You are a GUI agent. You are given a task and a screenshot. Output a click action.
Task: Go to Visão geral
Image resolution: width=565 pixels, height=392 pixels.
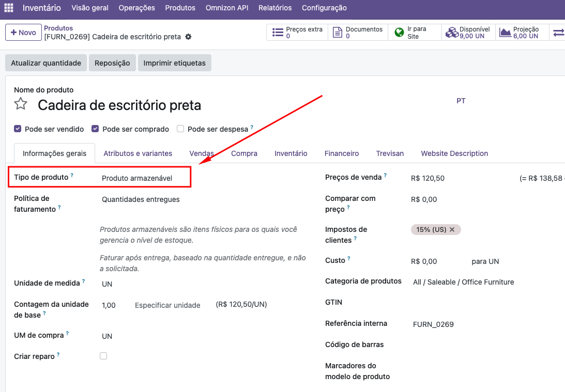[90, 8]
